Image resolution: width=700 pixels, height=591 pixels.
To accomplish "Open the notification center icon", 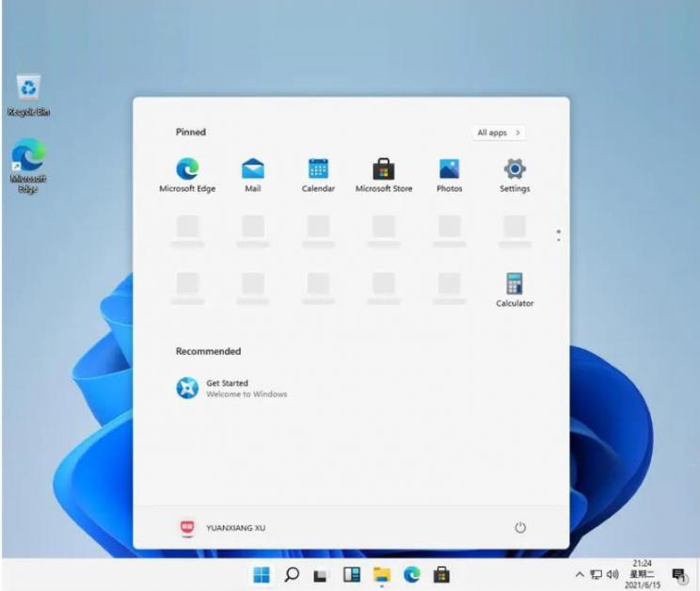I will pos(679,575).
